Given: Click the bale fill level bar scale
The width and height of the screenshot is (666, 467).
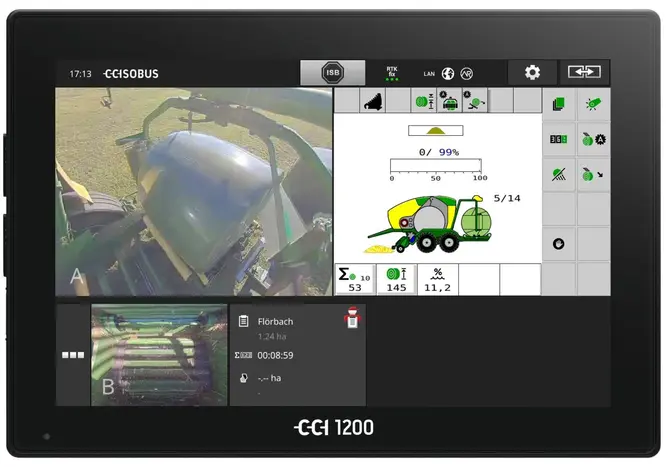Looking at the screenshot, I should [x=436, y=169].
